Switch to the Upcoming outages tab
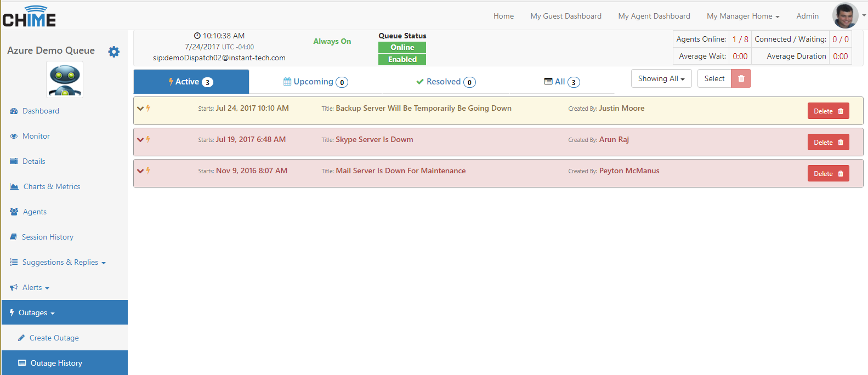 [x=316, y=82]
